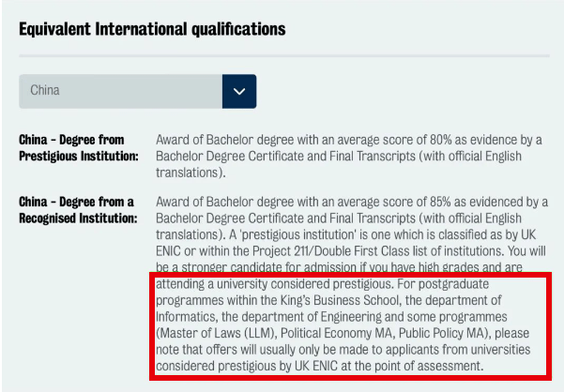Click the Equivalent International qualifications heading
The width and height of the screenshot is (564, 392).
[x=152, y=29]
